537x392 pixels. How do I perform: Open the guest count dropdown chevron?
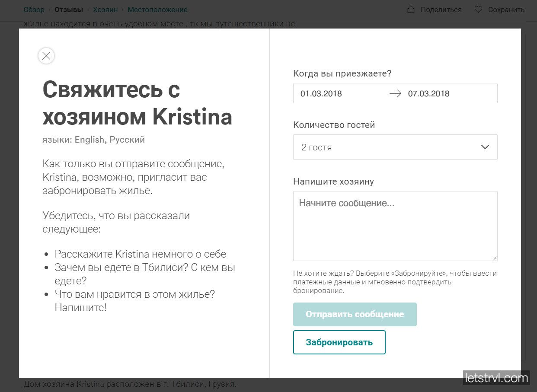484,147
